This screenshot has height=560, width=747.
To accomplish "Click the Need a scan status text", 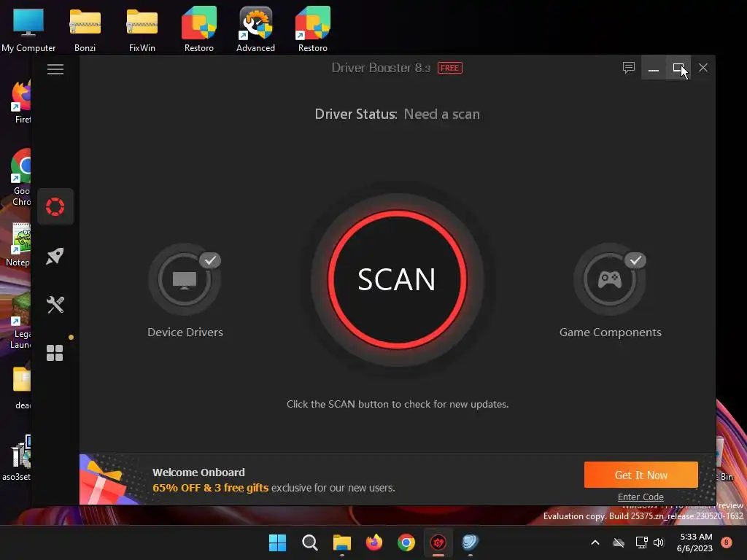I will (x=441, y=114).
